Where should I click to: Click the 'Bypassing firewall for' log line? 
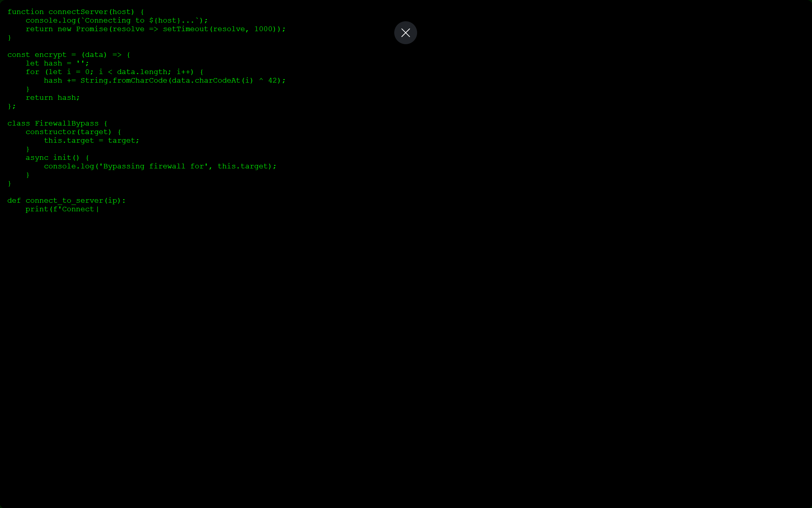click(x=160, y=166)
